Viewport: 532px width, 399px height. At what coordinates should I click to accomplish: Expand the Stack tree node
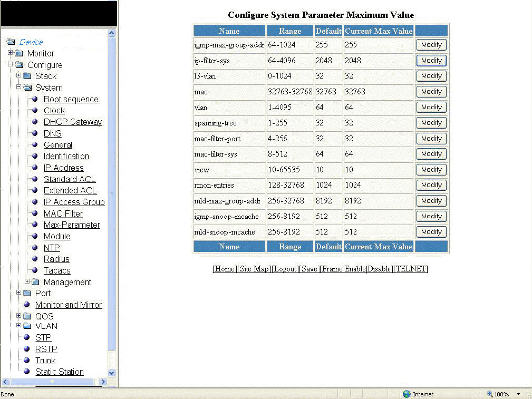coord(18,75)
